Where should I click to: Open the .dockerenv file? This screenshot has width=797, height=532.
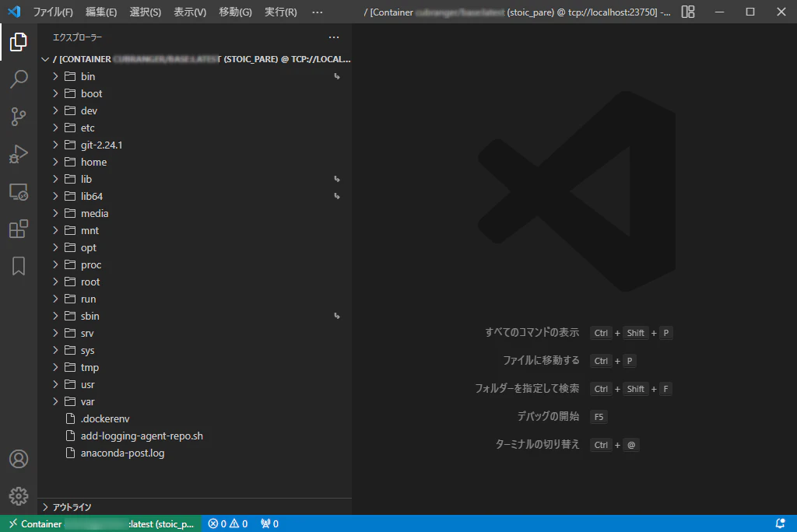(195, 418)
